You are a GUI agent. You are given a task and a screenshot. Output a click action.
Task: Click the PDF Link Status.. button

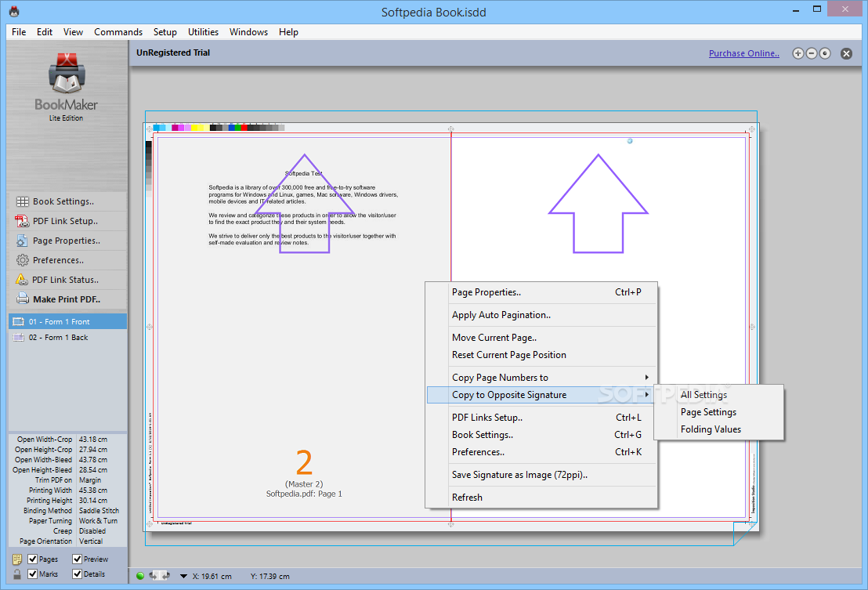click(67, 280)
